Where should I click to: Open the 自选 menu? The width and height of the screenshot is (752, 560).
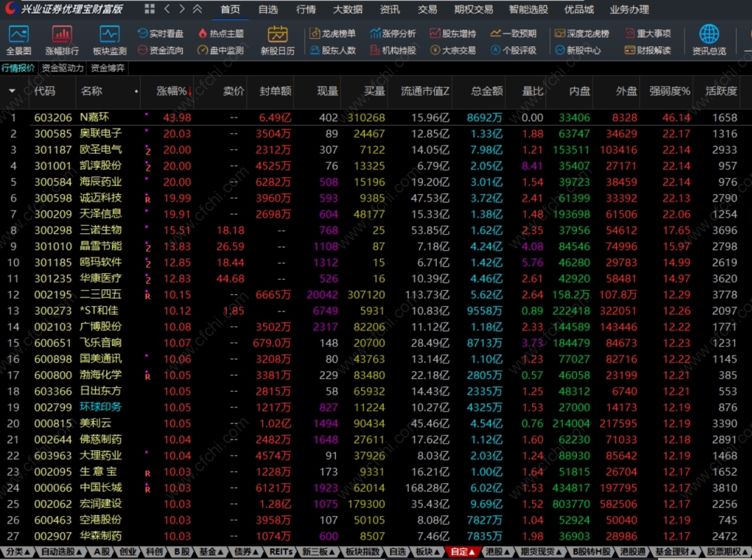(268, 10)
